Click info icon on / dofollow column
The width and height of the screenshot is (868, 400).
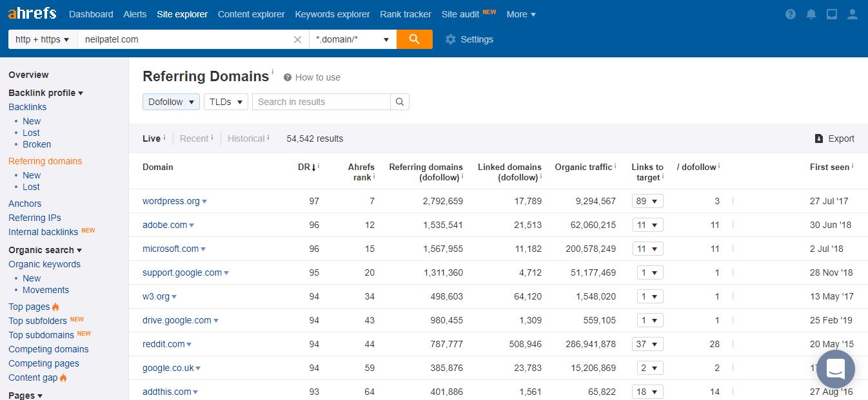(x=719, y=166)
